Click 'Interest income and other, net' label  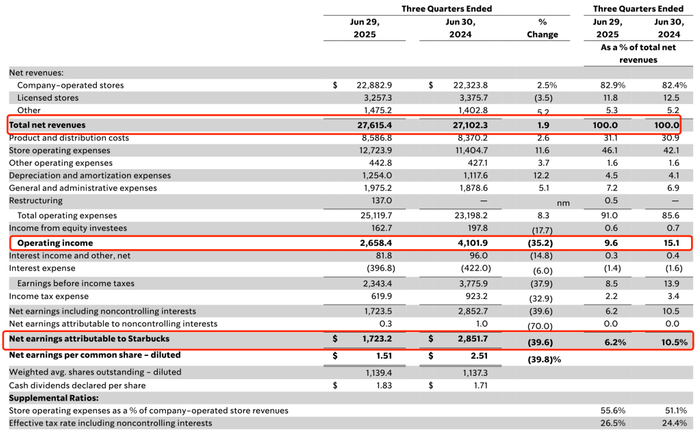(x=70, y=256)
